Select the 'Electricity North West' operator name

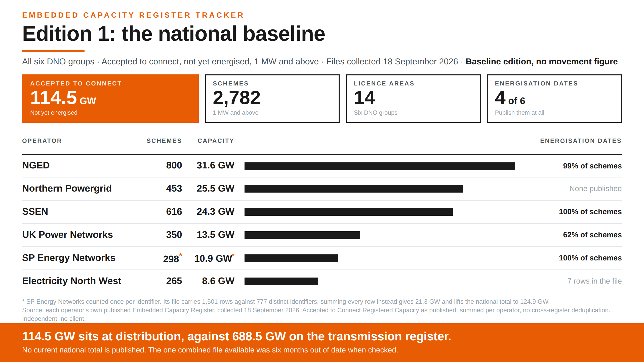tap(72, 281)
